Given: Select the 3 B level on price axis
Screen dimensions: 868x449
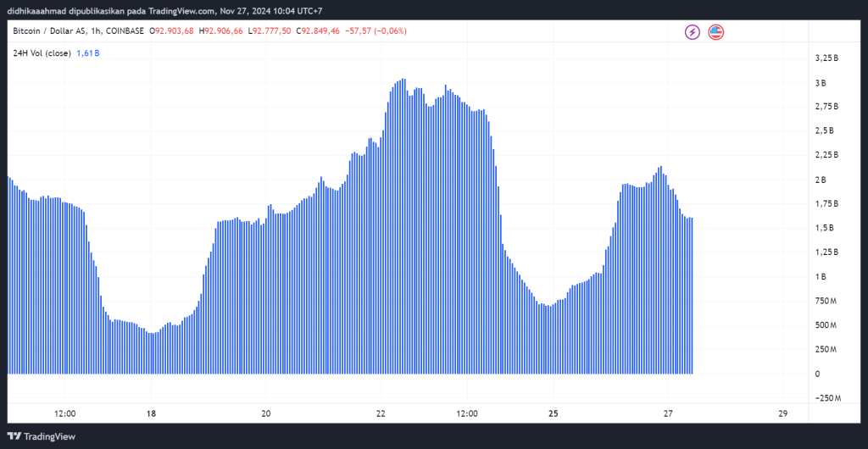Looking at the screenshot, I should click(820, 83).
